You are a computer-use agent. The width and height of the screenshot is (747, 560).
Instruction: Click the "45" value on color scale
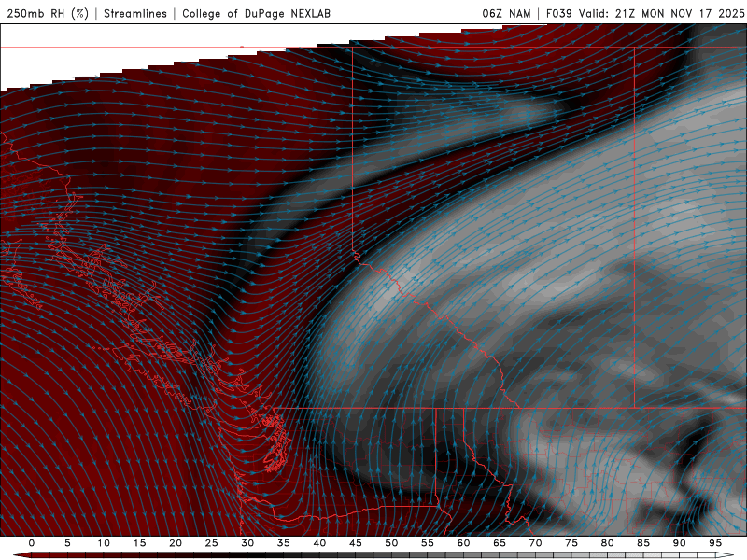click(x=356, y=543)
